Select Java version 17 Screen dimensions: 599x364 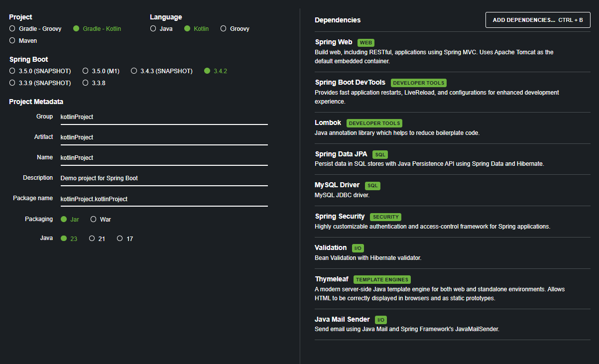tap(125, 239)
